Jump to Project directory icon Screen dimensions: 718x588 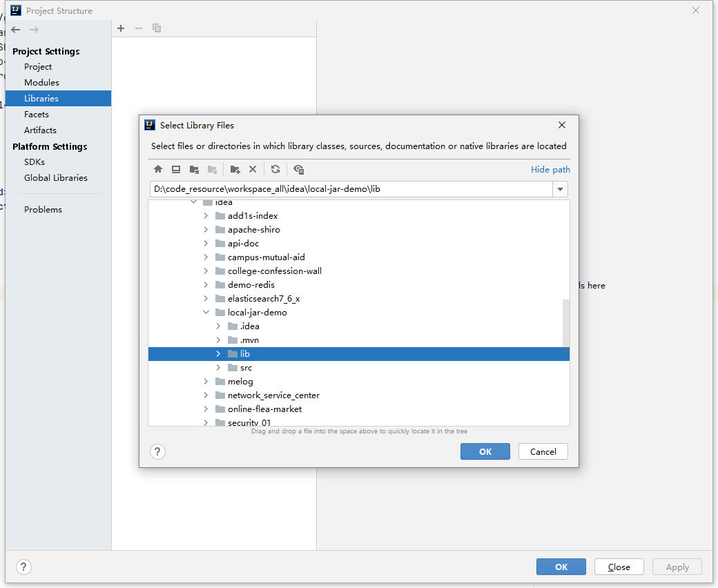click(x=194, y=169)
